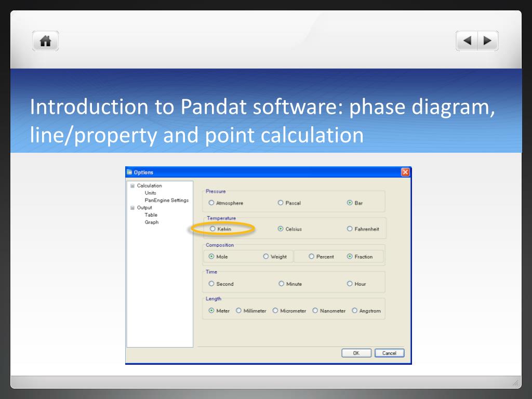This screenshot has height=399, width=532.
Task: Collapse the Calculation tree node
Action: pos(132,186)
